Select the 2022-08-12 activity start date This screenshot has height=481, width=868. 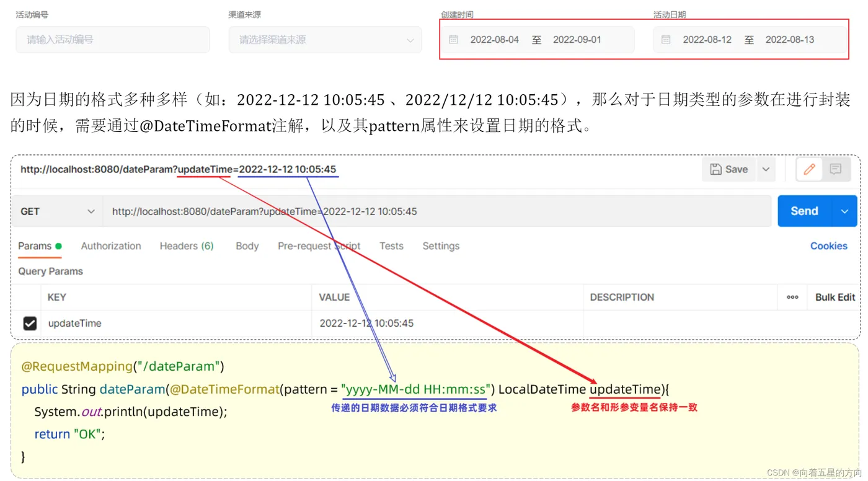707,40
